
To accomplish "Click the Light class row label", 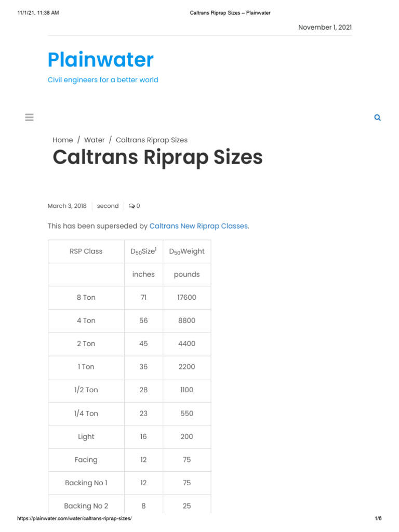I will point(86,437).
